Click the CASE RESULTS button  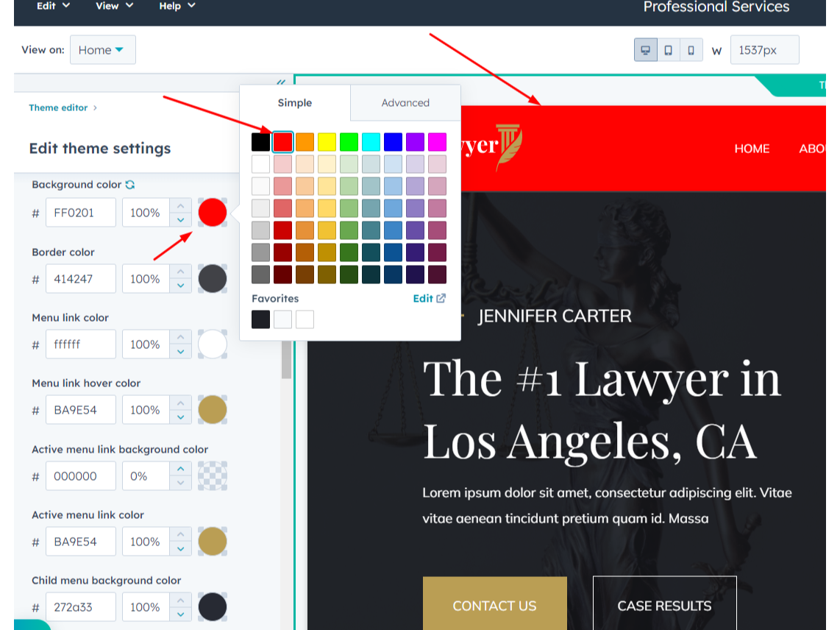tap(664, 605)
